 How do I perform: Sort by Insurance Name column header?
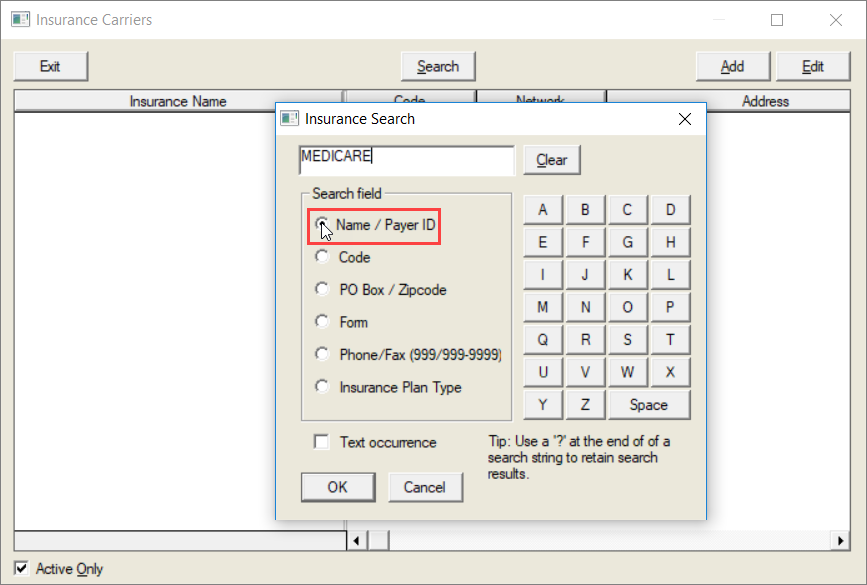pos(178,101)
